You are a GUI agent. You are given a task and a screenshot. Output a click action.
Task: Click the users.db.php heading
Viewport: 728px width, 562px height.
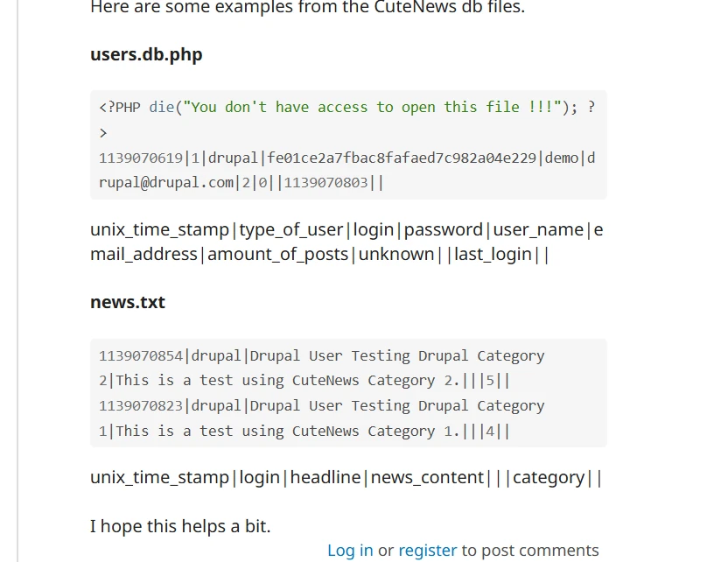tap(146, 54)
